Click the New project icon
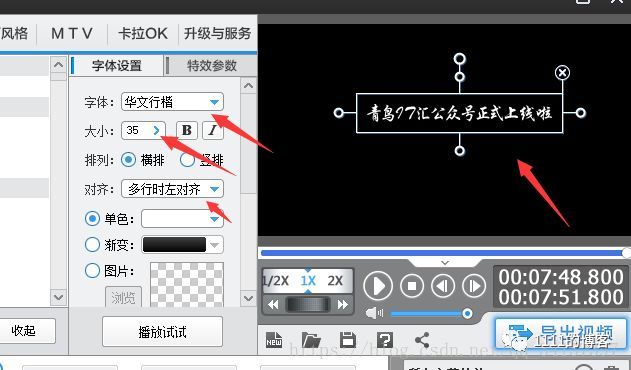 pos(274,340)
